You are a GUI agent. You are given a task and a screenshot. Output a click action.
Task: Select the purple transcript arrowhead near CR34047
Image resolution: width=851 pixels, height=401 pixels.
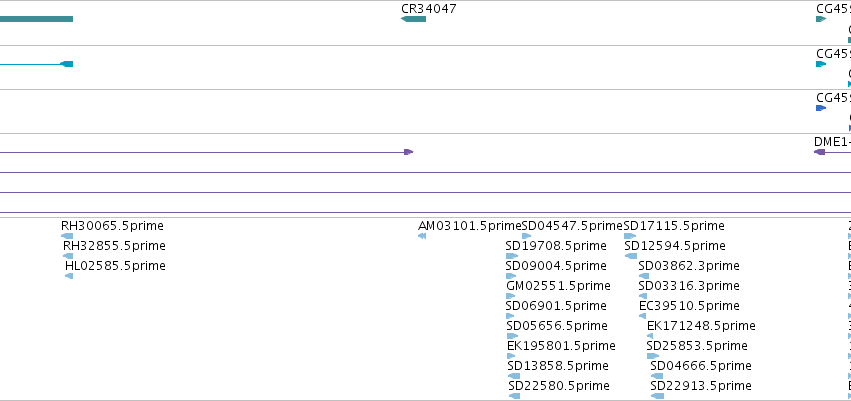tap(409, 152)
